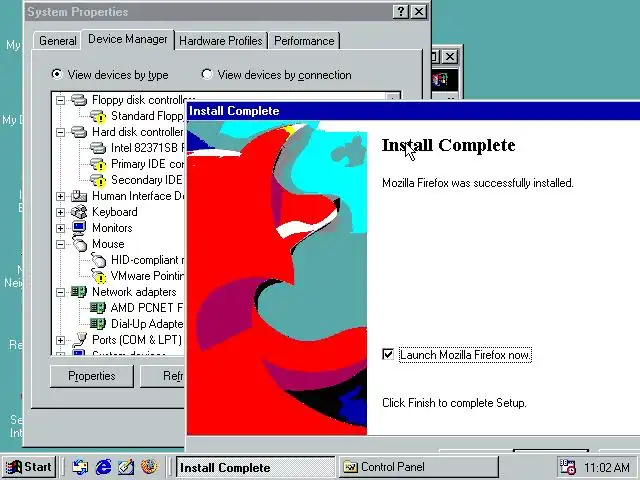Expand the Keyboard node
This screenshot has width=640, height=480.
click(60, 212)
